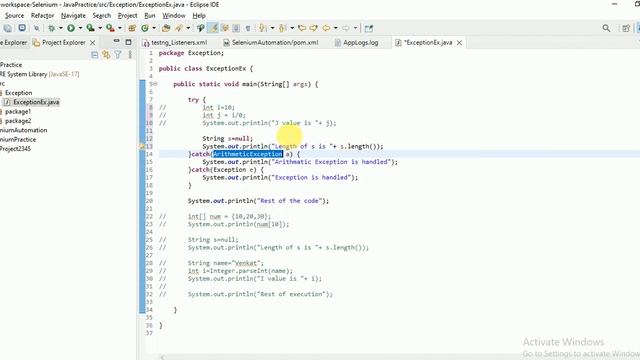Image resolution: width=640 pixels, height=360 pixels.
Task: Toggle Show Whitespace Characters pilcrow button
Action: click(248, 28)
